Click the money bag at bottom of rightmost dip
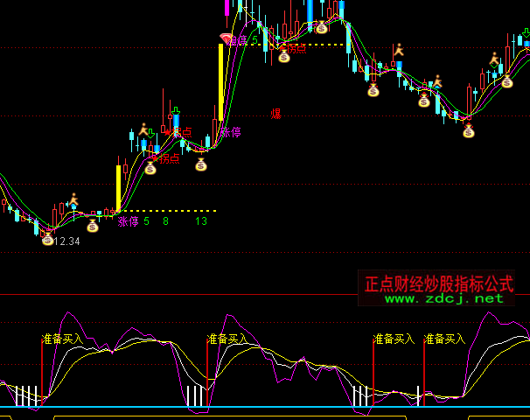Image resolution: width=530 pixels, height=420 pixels. coord(468,131)
